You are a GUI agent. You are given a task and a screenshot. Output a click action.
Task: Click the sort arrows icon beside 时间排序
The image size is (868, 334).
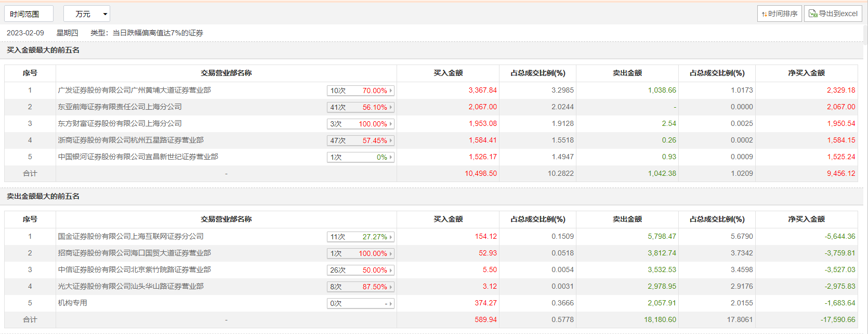pyautogui.click(x=764, y=14)
